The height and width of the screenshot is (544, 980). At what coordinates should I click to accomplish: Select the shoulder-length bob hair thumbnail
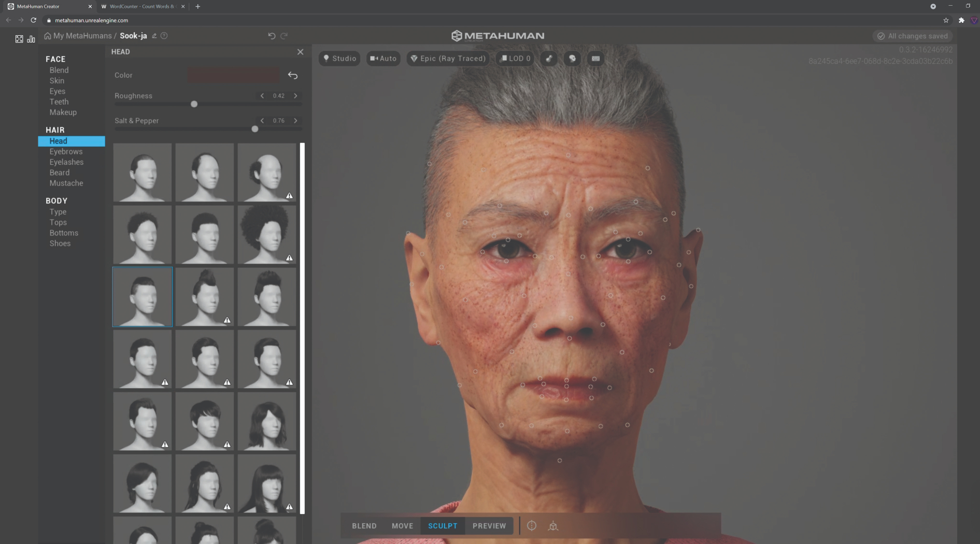pyautogui.click(x=267, y=421)
